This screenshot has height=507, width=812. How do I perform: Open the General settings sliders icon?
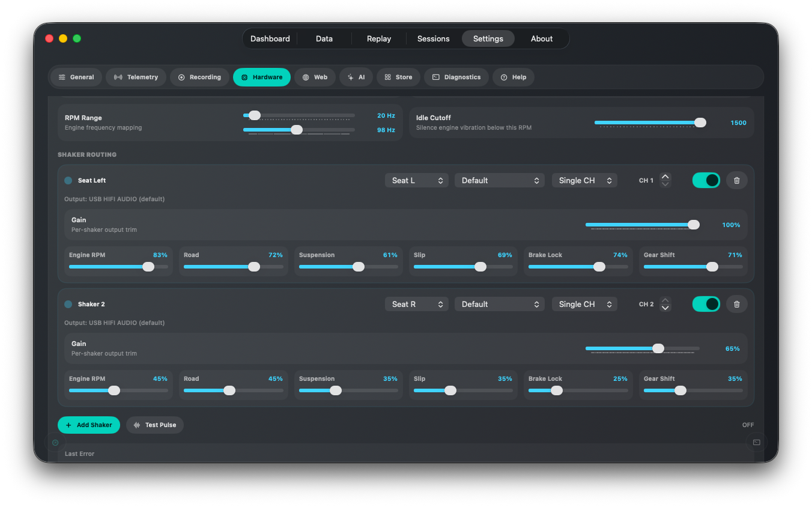62,77
